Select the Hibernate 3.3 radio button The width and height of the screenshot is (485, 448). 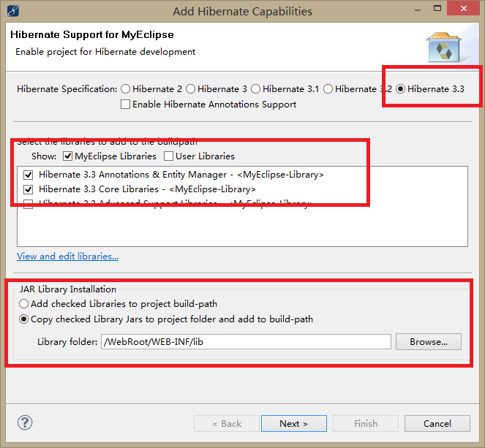tap(401, 89)
